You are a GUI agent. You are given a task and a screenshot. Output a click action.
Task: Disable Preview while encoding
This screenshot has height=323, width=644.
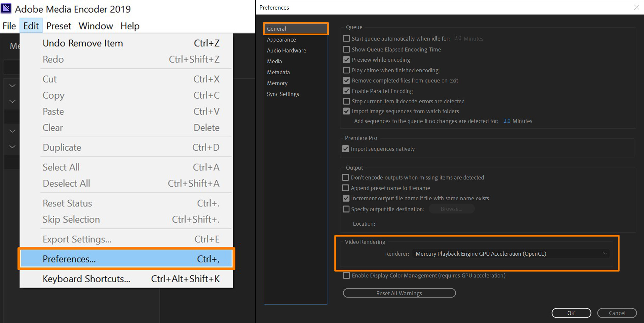tap(346, 60)
